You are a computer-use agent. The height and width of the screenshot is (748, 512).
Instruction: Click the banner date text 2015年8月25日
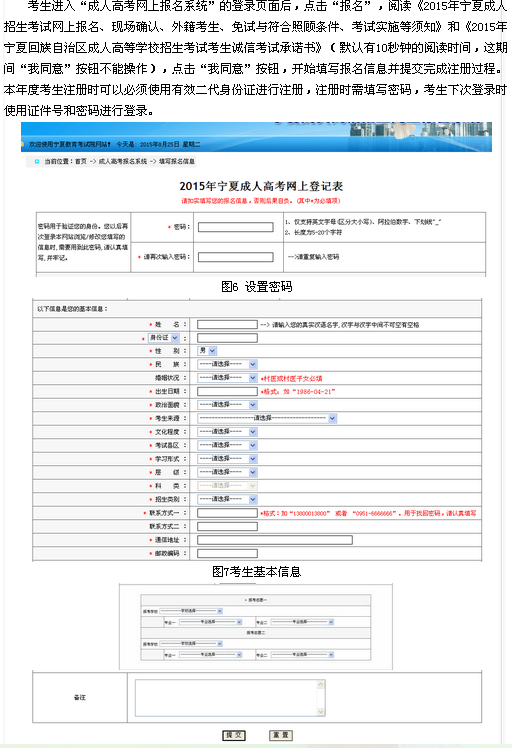tap(160, 144)
